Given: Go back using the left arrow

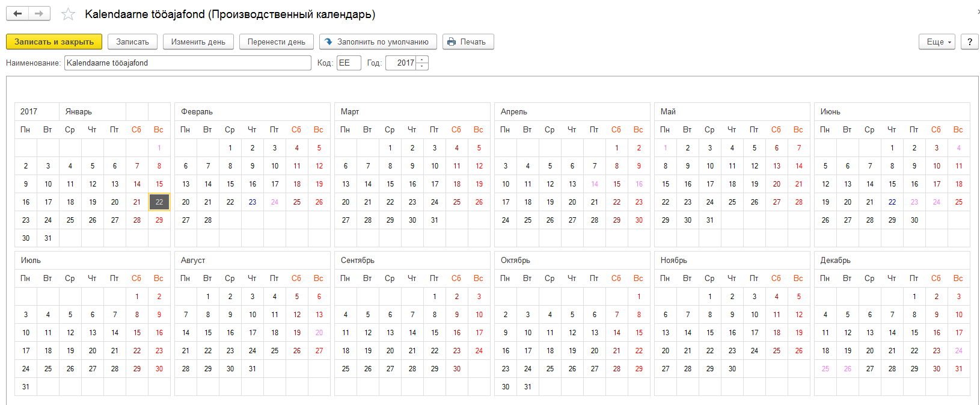Looking at the screenshot, I should (x=17, y=14).
